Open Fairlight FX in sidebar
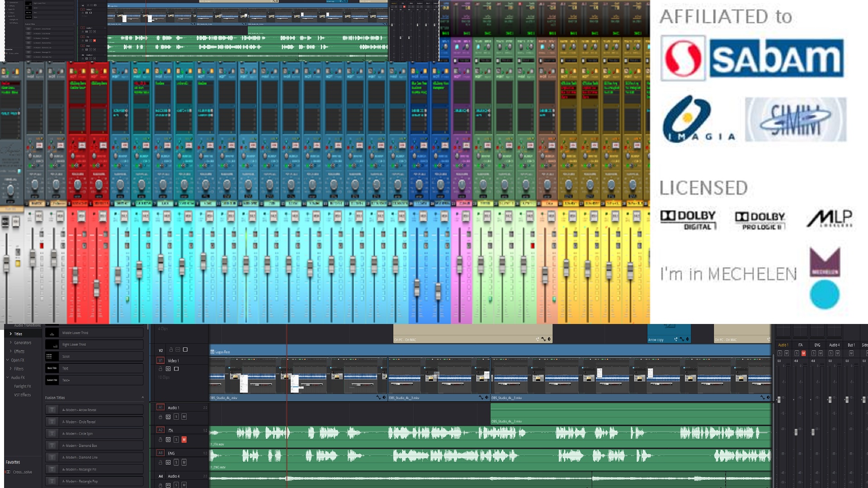This screenshot has width=868, height=488. click(x=23, y=386)
